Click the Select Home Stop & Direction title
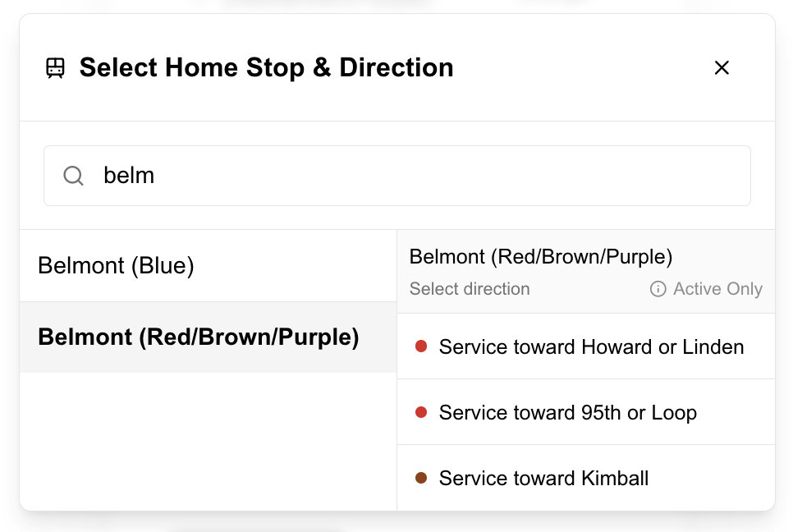 266,67
